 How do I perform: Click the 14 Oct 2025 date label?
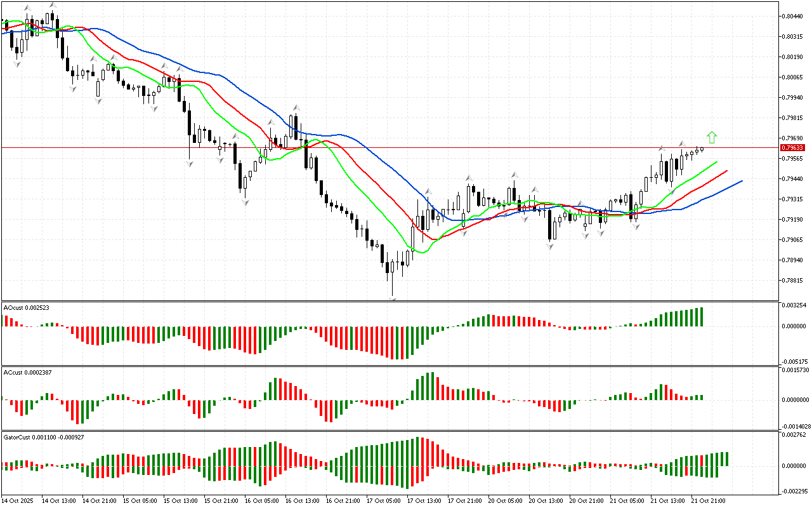click(18, 500)
